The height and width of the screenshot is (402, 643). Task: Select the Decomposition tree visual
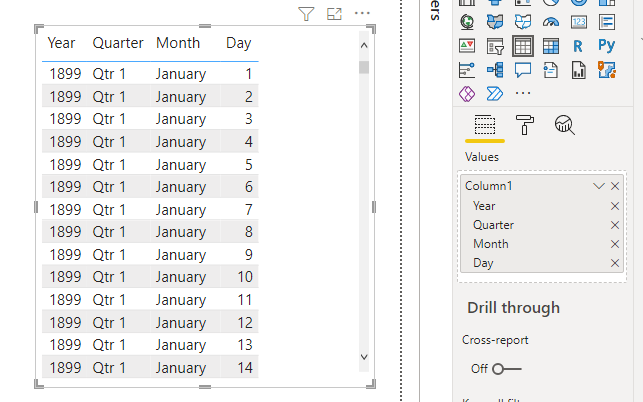pyautogui.click(x=495, y=70)
